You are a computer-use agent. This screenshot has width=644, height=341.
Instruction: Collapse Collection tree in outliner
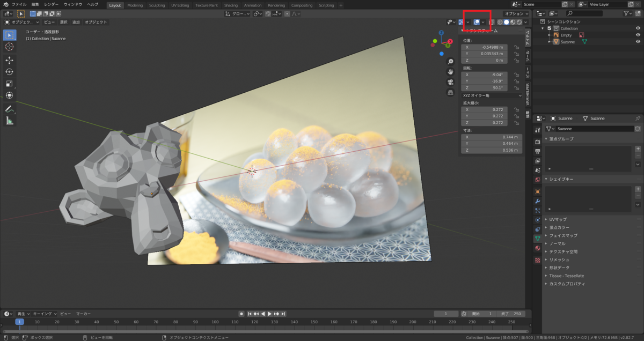click(543, 28)
